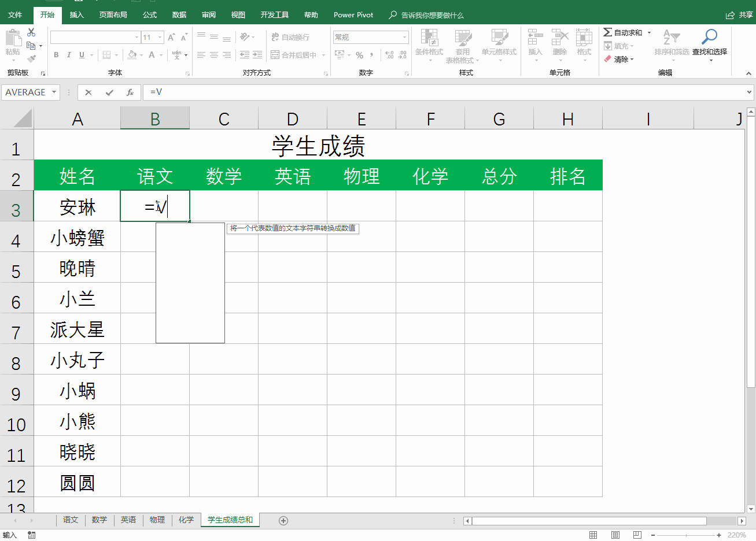Click the comma style icon
This screenshot has height=541, width=756.
click(x=372, y=55)
